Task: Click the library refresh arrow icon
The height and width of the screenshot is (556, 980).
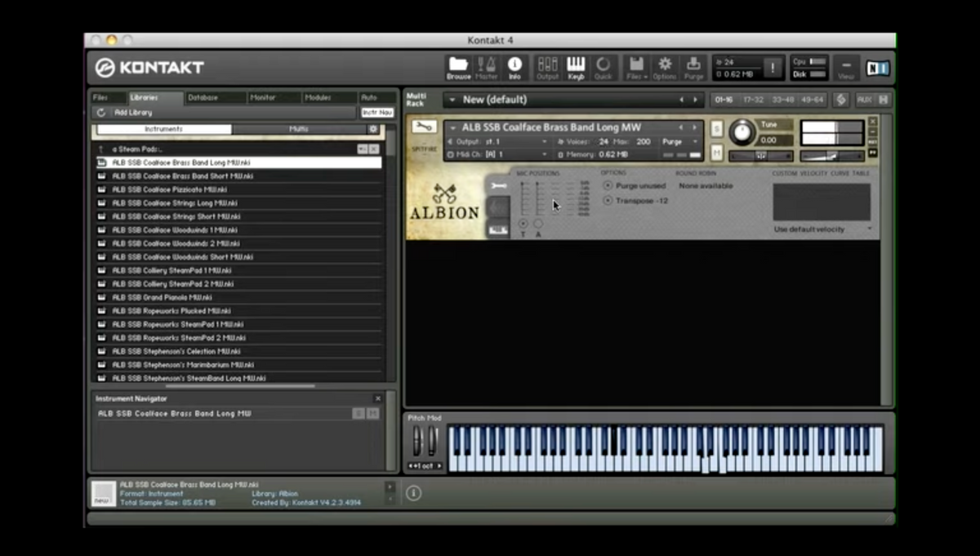Action: coord(101,113)
